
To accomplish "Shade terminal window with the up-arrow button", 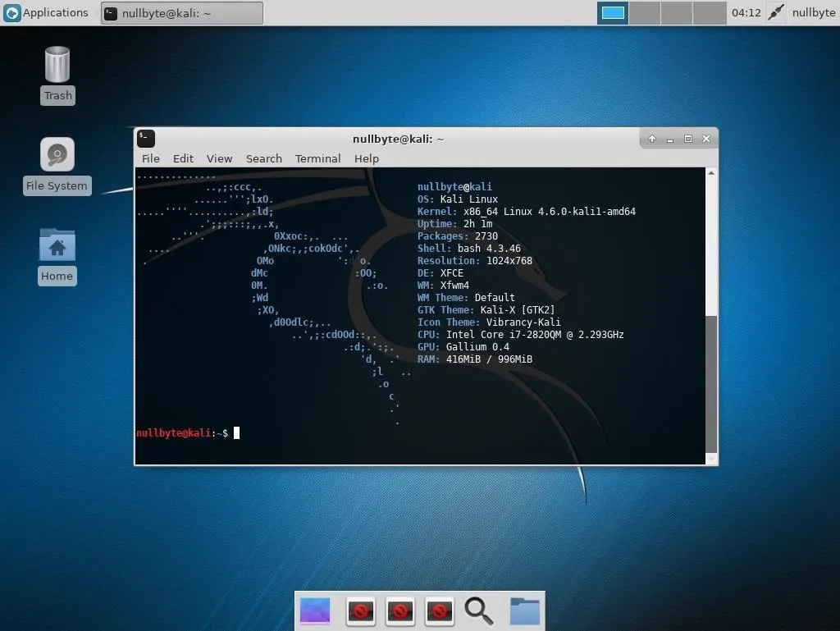I will click(x=652, y=139).
